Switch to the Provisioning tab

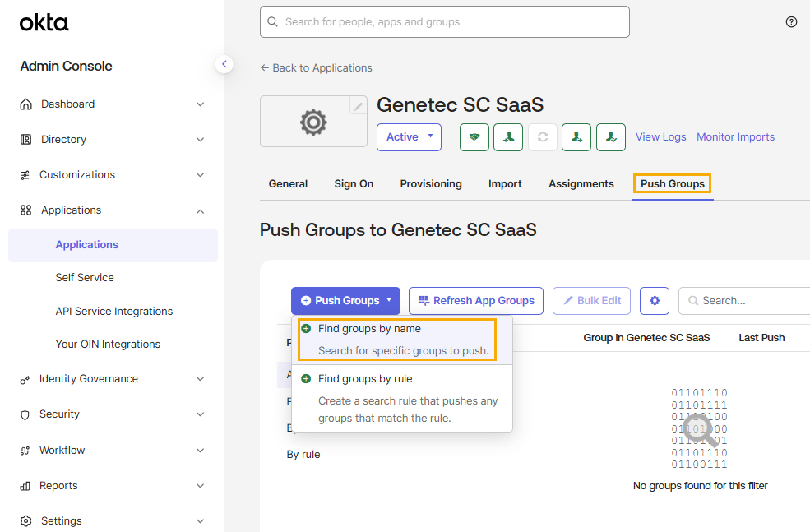[431, 184]
